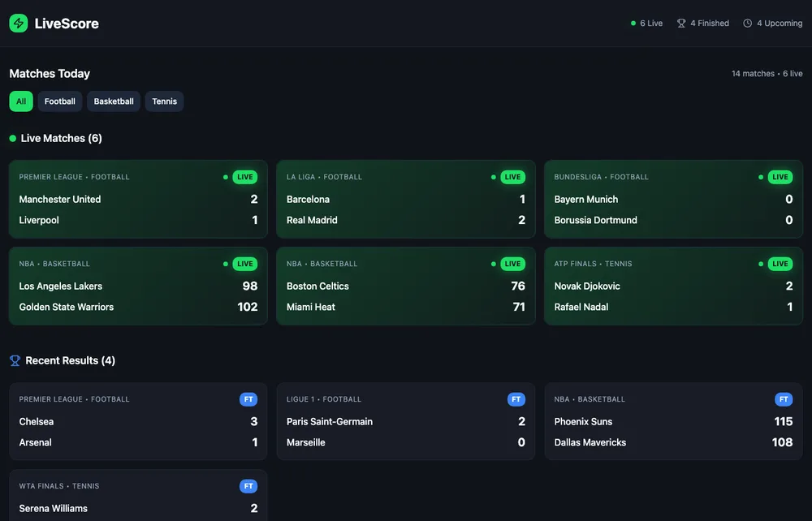The width and height of the screenshot is (812, 521).
Task: Click the trophy icon next to Recent Results
Action: pos(15,360)
